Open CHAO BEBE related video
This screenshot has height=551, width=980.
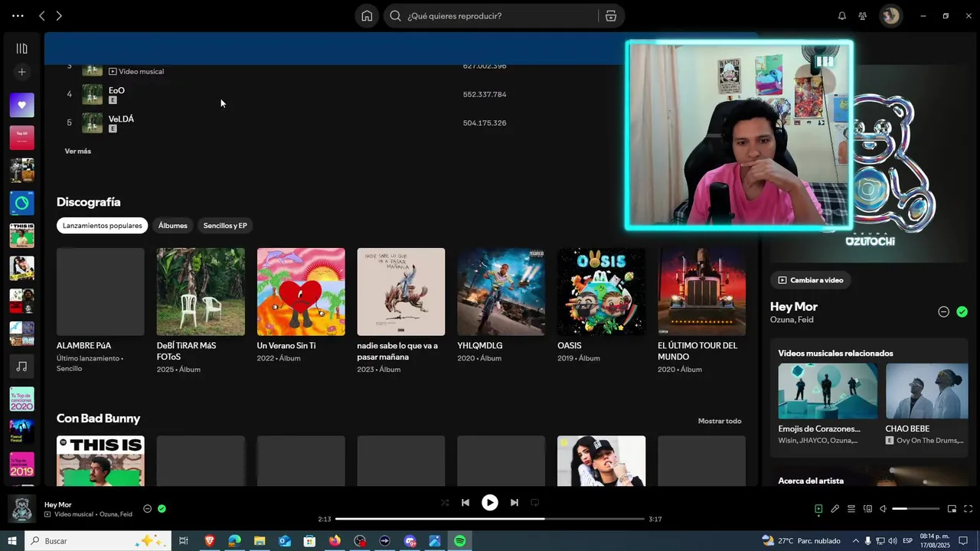[927, 403]
